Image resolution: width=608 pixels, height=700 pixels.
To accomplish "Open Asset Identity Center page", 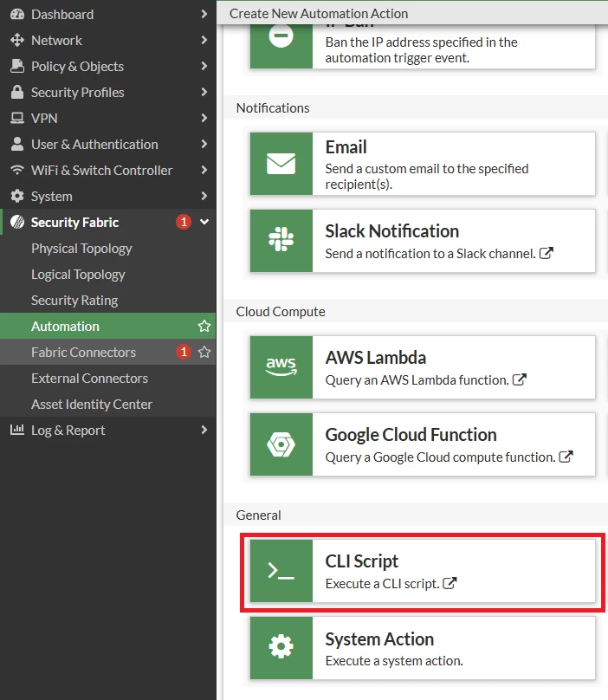I will point(108,404).
